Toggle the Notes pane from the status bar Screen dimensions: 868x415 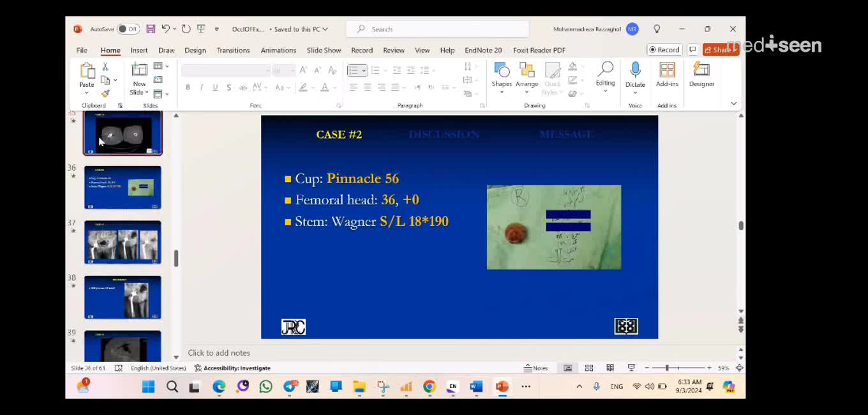coord(536,368)
